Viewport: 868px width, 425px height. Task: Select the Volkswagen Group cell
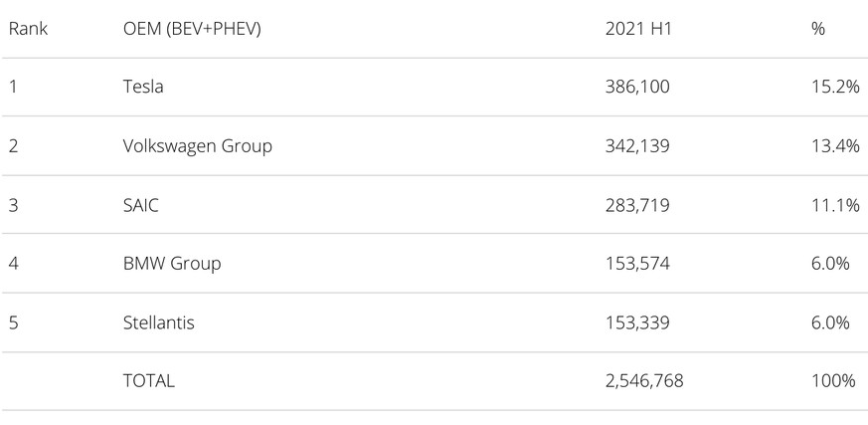(197, 146)
